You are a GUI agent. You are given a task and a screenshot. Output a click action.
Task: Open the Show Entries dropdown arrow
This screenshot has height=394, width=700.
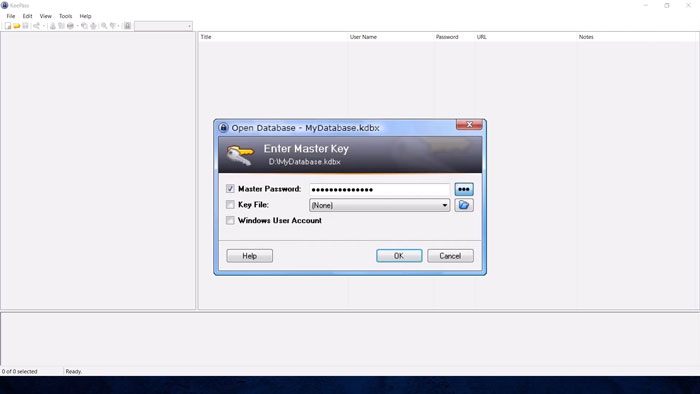click(x=119, y=26)
